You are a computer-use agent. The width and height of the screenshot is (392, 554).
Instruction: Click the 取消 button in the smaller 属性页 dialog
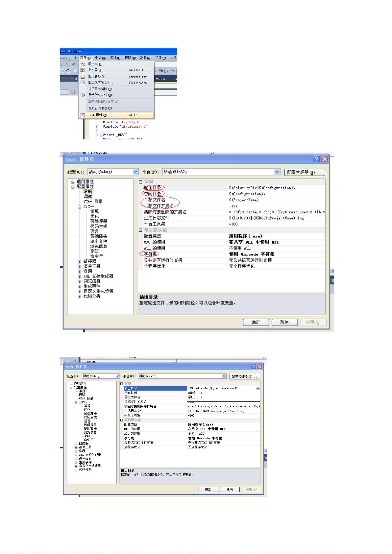click(230, 490)
